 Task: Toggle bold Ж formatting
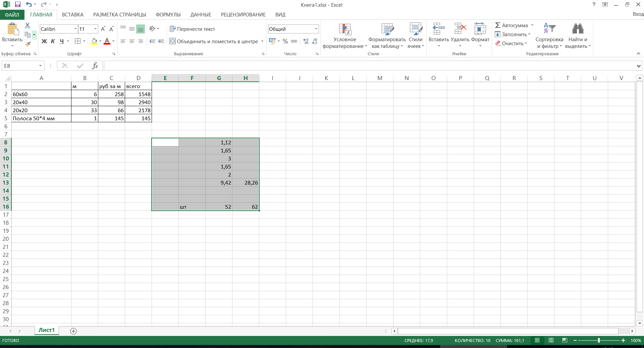44,41
